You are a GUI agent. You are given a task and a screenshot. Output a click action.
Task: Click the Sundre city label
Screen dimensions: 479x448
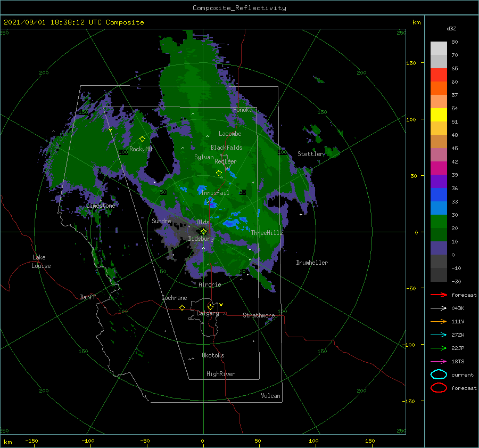click(161, 221)
